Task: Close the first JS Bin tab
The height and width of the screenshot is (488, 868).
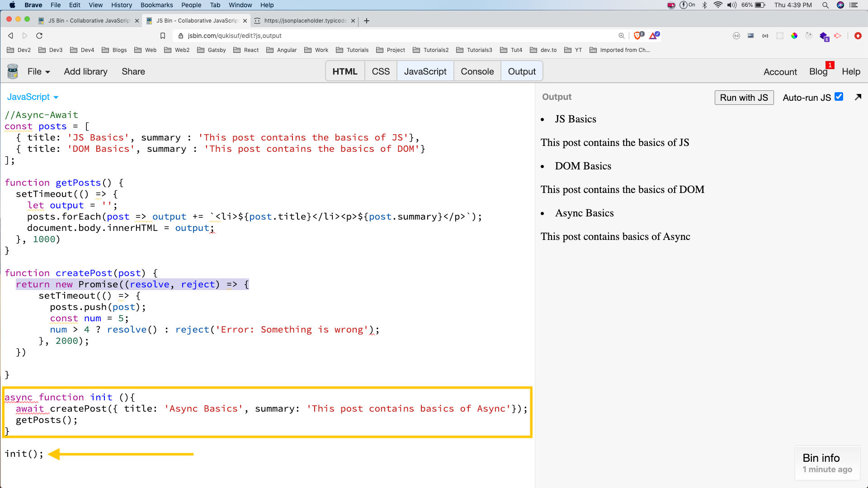Action: [x=137, y=21]
